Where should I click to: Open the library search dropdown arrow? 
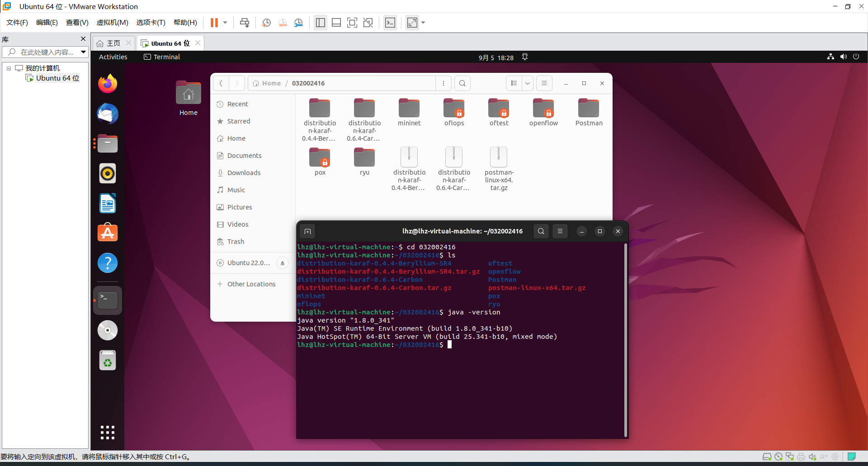point(83,52)
